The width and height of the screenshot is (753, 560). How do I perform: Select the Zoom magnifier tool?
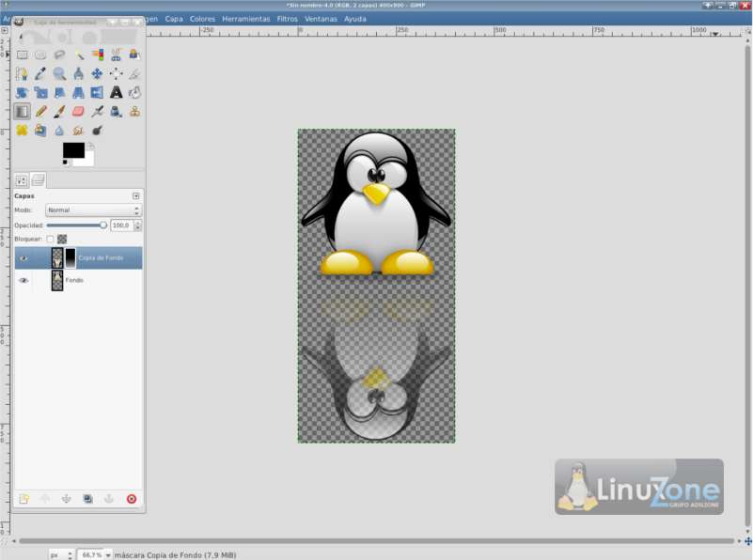[59, 73]
